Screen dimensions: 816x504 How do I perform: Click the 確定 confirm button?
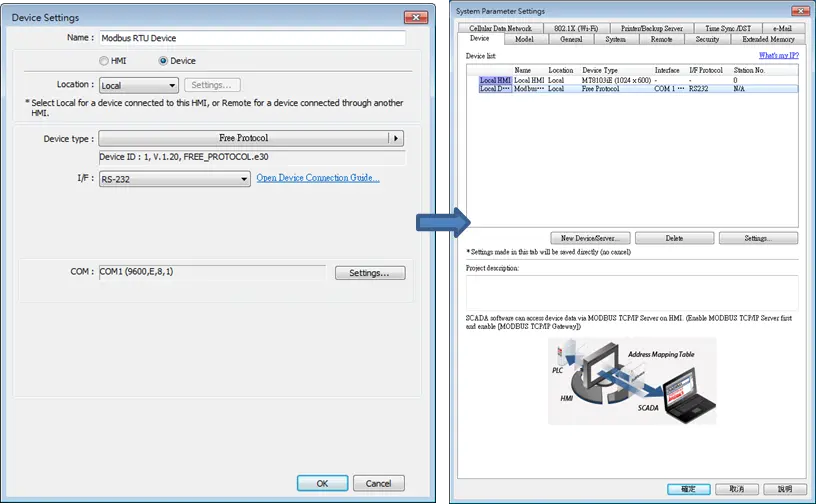688,489
